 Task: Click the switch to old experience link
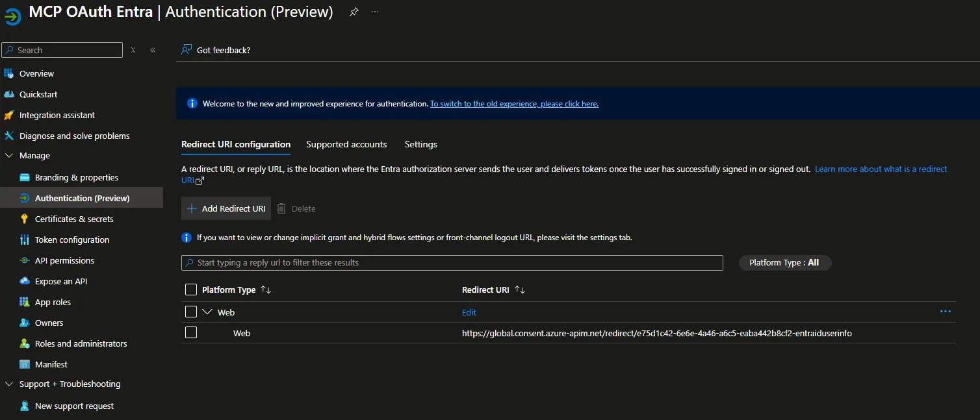514,104
